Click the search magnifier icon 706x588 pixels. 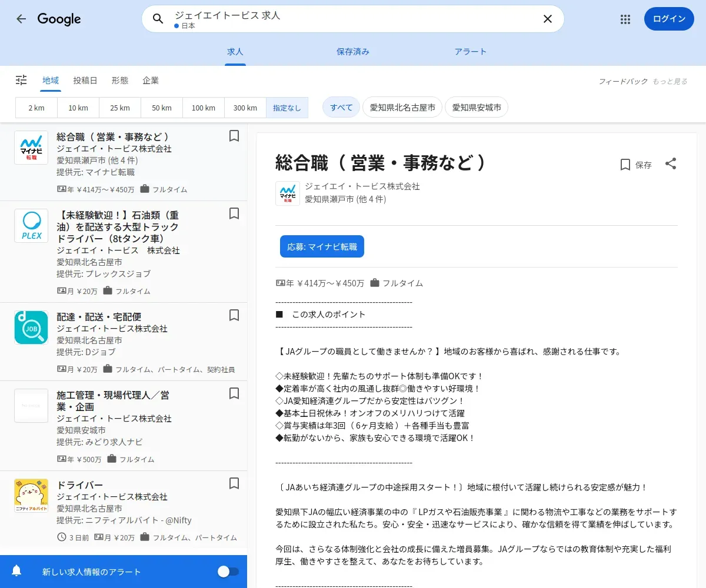[158, 19]
